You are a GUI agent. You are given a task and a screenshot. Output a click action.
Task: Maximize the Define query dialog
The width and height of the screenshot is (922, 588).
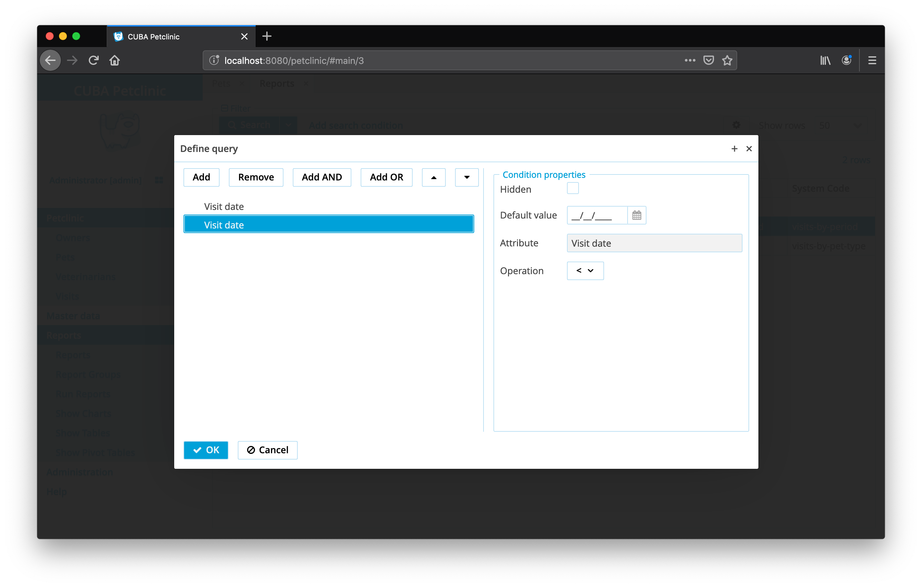click(x=734, y=149)
